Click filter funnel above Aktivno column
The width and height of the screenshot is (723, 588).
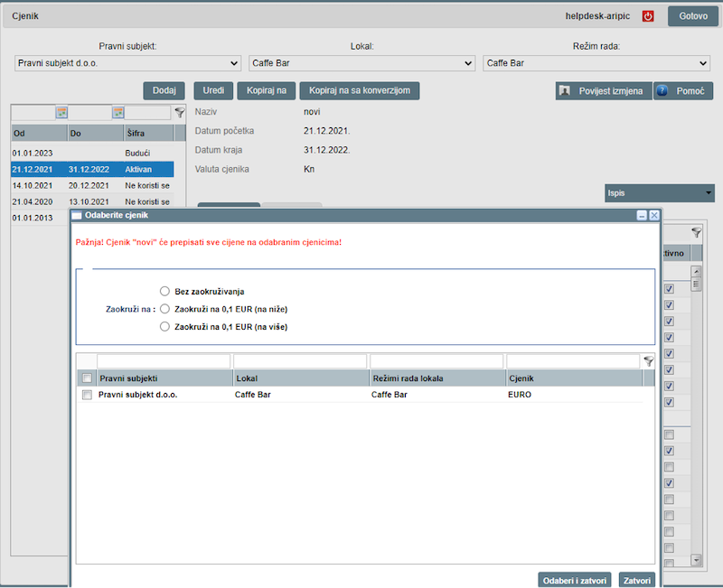tap(696, 232)
